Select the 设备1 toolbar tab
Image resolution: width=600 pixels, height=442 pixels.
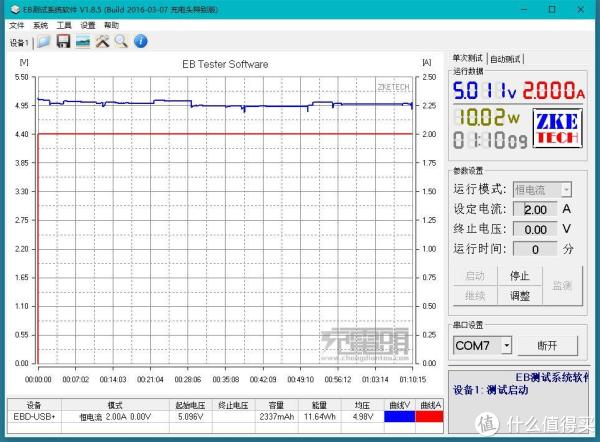click(x=19, y=43)
